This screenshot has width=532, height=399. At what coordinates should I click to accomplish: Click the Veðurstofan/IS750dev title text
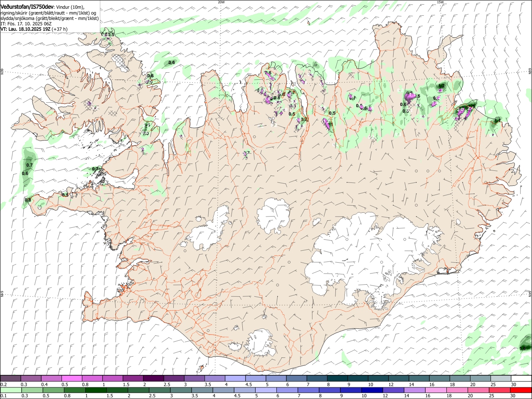coord(27,7)
